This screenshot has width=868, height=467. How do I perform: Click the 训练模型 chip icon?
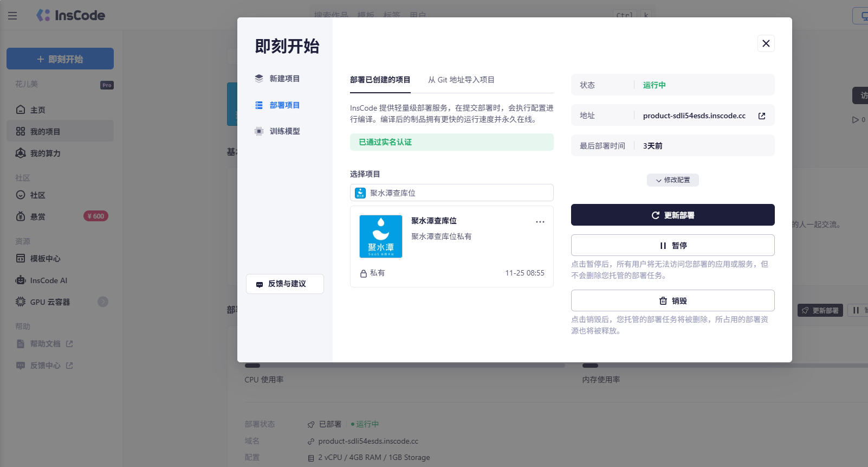tap(259, 131)
